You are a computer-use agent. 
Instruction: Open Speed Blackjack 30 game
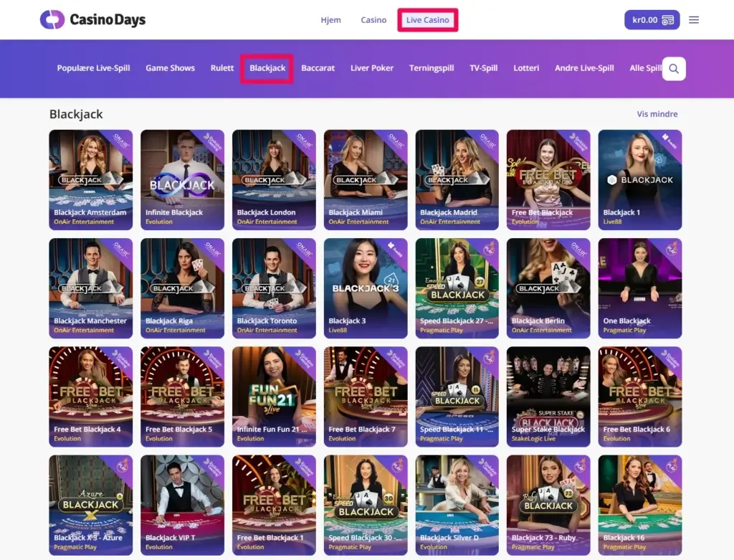point(366,506)
